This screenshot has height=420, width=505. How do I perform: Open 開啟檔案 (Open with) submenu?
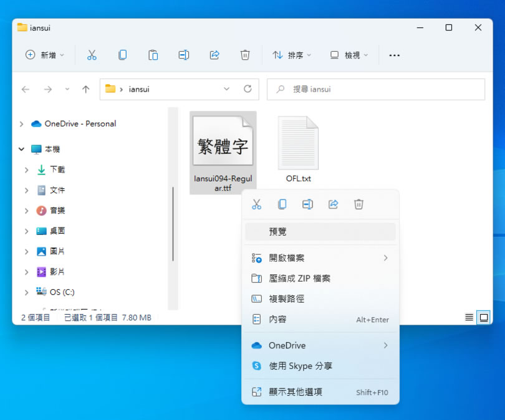[320, 258]
